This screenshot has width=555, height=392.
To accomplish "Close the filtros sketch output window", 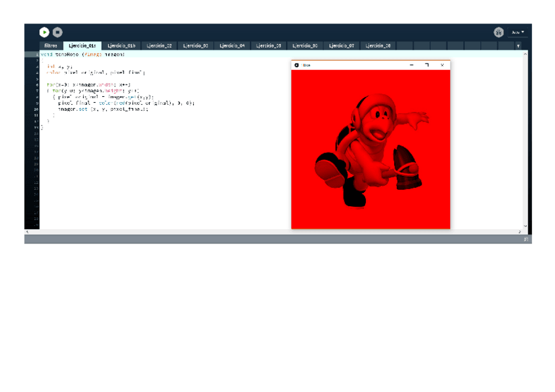I will (x=442, y=65).
